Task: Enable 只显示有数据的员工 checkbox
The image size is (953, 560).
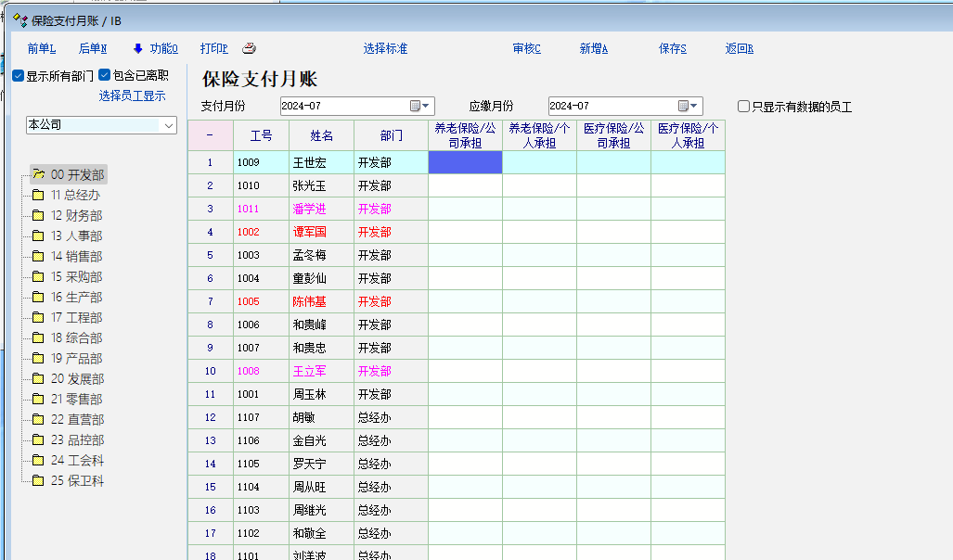Action: (x=743, y=107)
